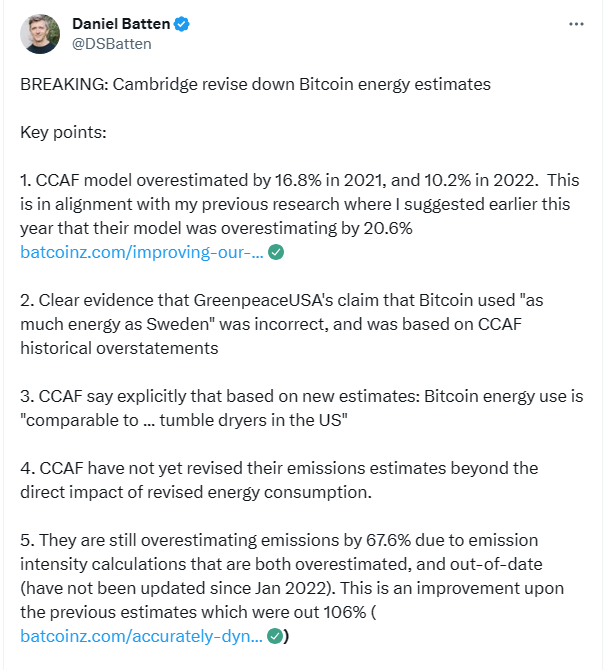Click the blue verified badge beside Daniel Batten

[182, 24]
